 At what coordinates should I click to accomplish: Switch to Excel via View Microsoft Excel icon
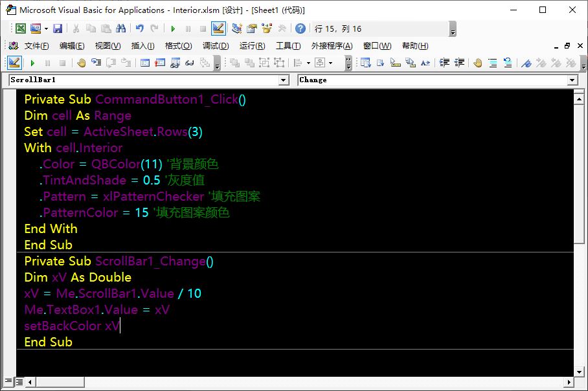click(x=21, y=28)
